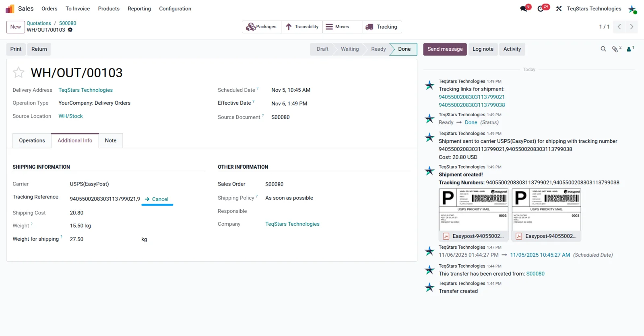Switch to the Additional Info tab
Viewport: 644px width, 336px height.
pyautogui.click(x=75, y=140)
